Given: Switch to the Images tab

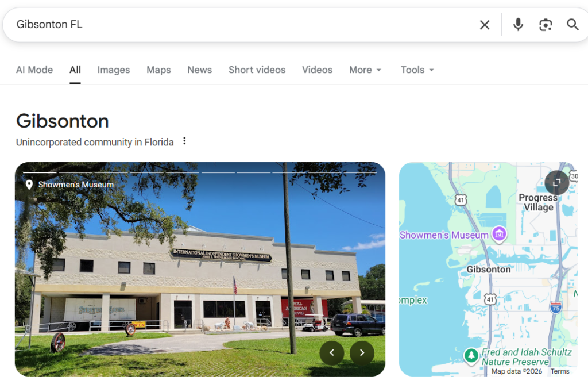Looking at the screenshot, I should (114, 70).
